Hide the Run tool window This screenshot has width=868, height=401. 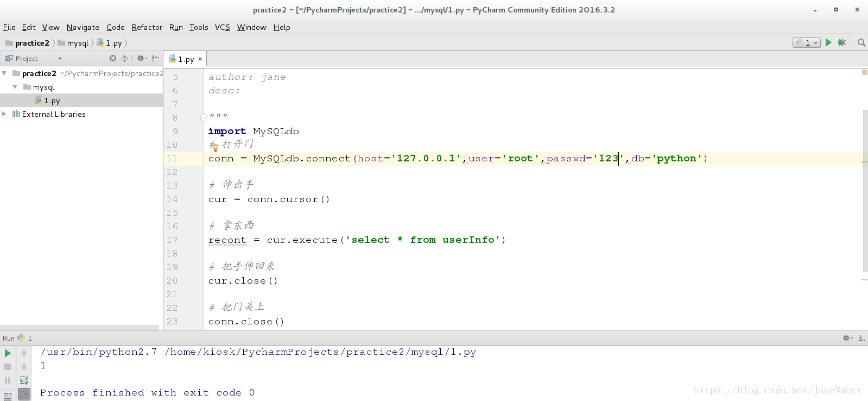(x=861, y=338)
